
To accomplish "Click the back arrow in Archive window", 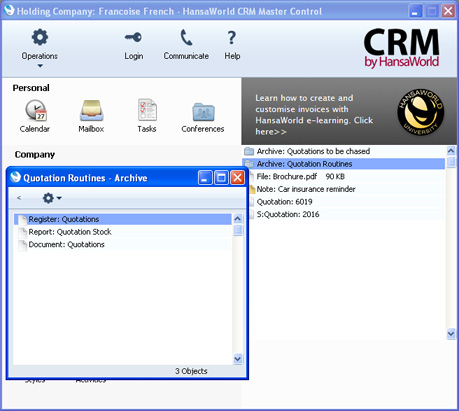I will click(19, 198).
